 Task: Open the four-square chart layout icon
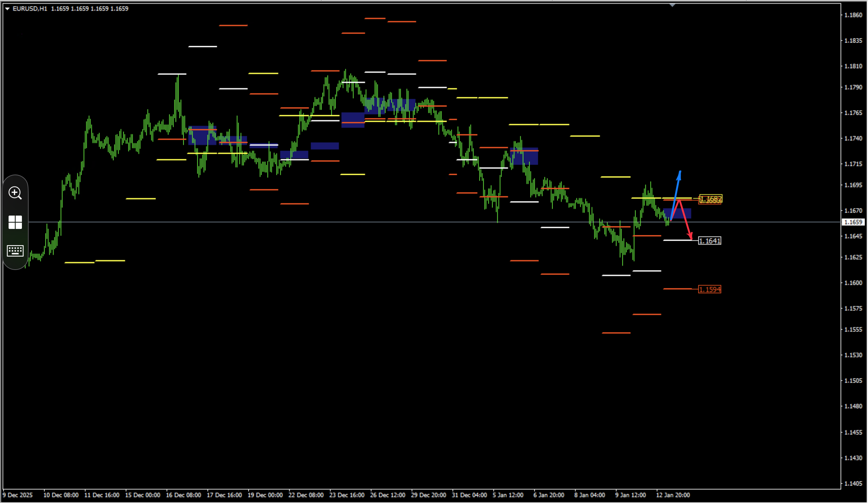15,222
